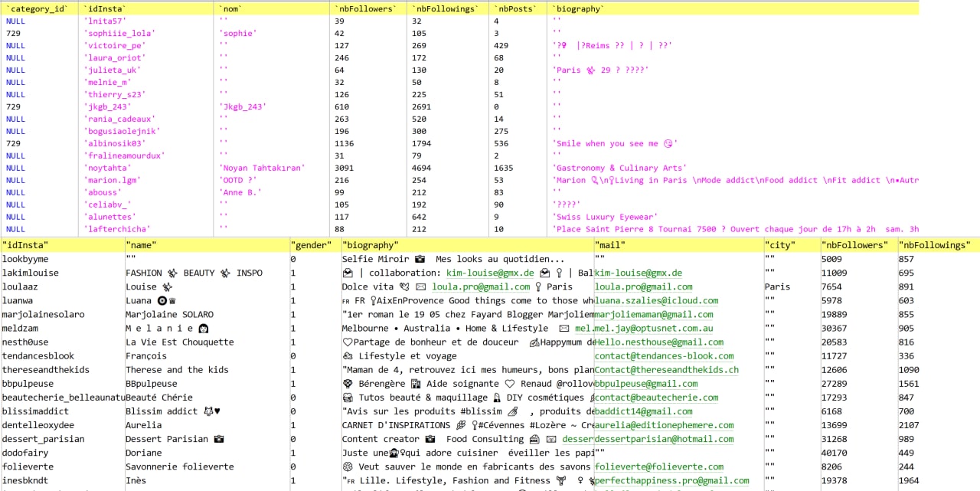Select the 'Swiss Luxury Eyewear' biography cell

[x=606, y=217]
